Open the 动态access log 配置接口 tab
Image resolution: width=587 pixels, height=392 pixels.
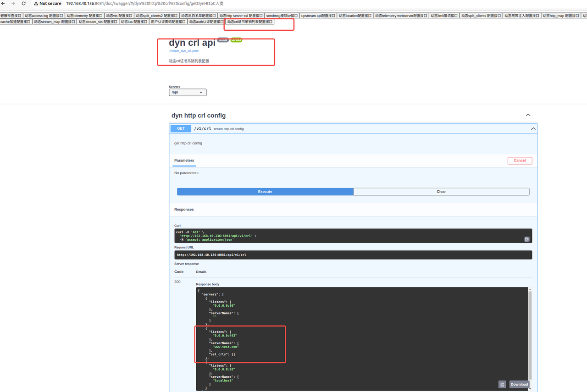pos(44,16)
